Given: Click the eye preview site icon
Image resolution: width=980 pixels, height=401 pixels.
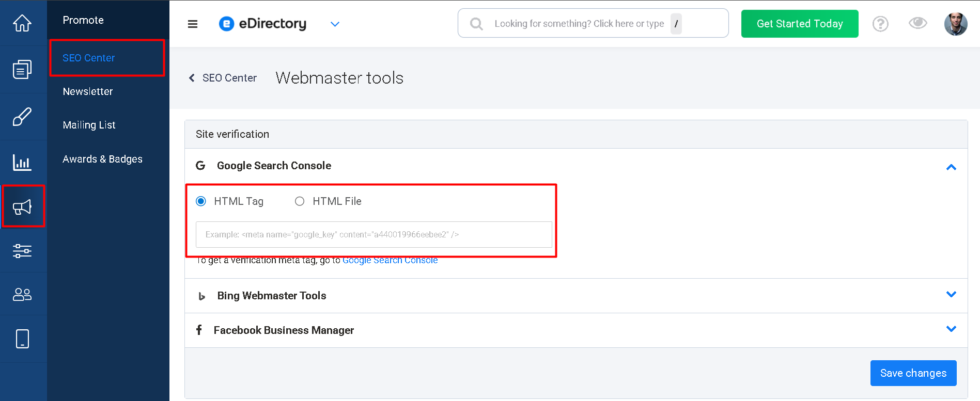Looking at the screenshot, I should 918,23.
